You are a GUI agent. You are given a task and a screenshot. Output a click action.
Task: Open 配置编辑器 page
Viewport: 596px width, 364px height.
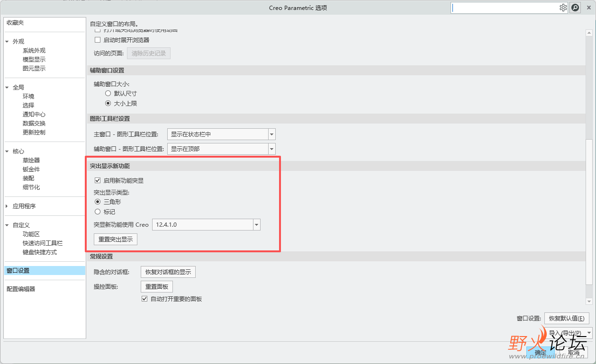pos(21,289)
